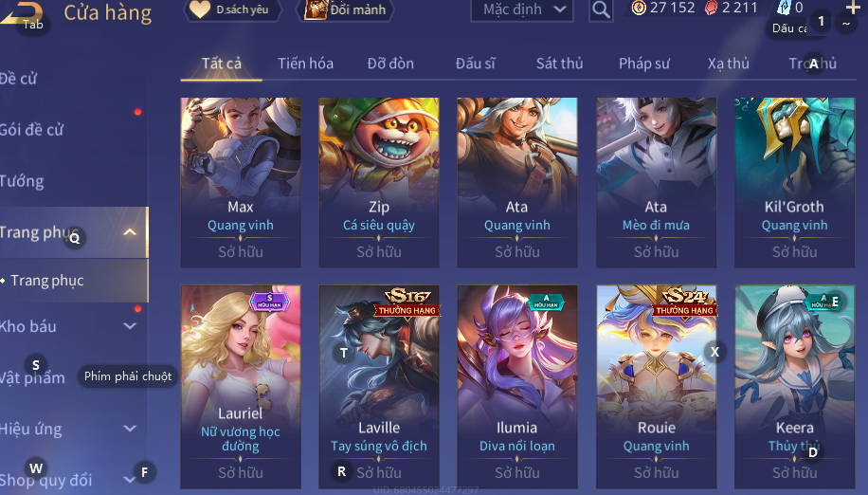Open the Mặc định sort dropdown
Image resolution: width=868 pixels, height=495 pixels.
pyautogui.click(x=522, y=9)
